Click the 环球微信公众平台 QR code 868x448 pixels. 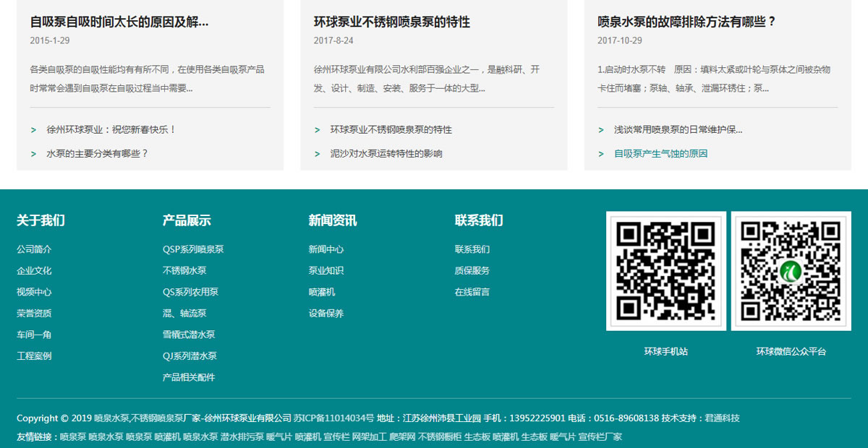[x=791, y=271]
